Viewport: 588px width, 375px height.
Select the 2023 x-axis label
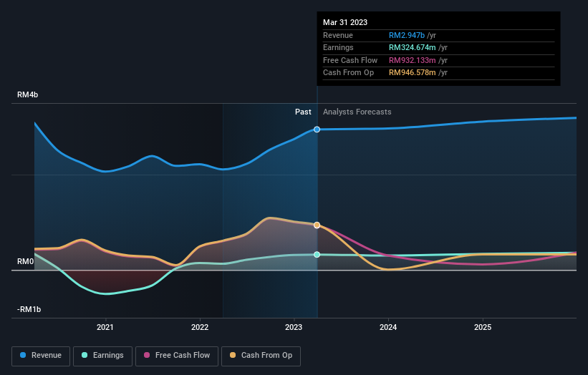coord(294,327)
